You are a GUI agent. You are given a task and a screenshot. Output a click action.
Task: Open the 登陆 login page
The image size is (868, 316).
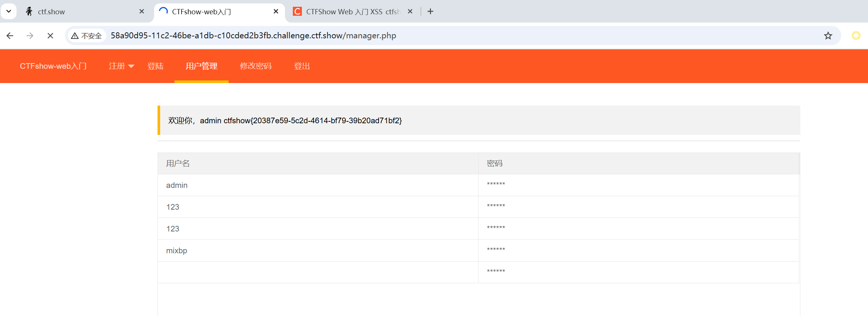(155, 66)
